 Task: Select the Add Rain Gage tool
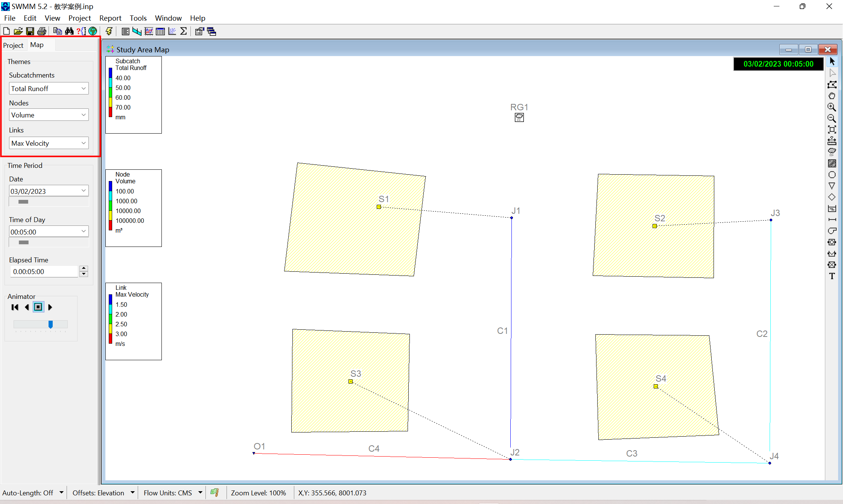pos(832,152)
